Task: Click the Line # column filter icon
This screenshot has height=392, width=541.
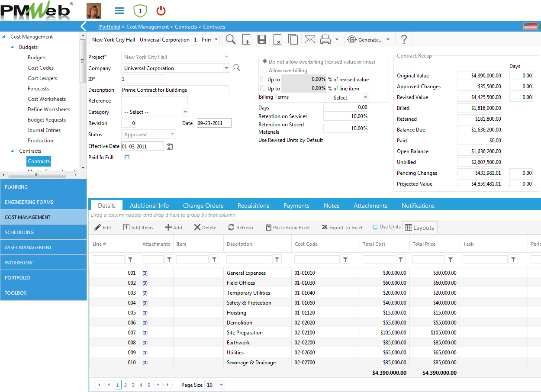Action: [131, 259]
